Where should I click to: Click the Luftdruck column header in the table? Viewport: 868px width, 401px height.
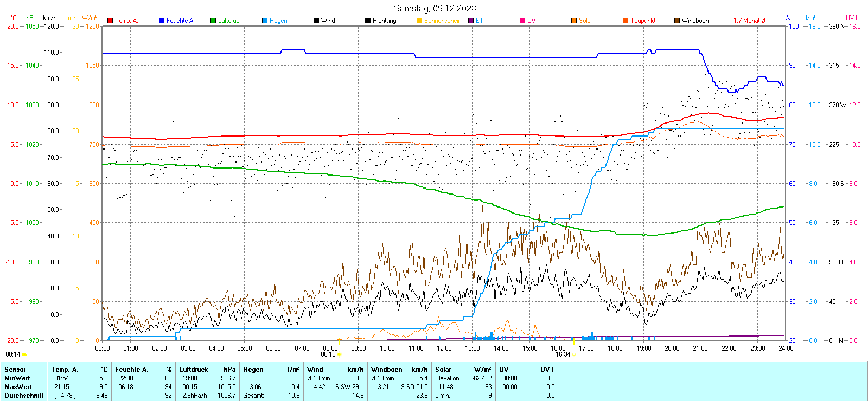pos(194,370)
